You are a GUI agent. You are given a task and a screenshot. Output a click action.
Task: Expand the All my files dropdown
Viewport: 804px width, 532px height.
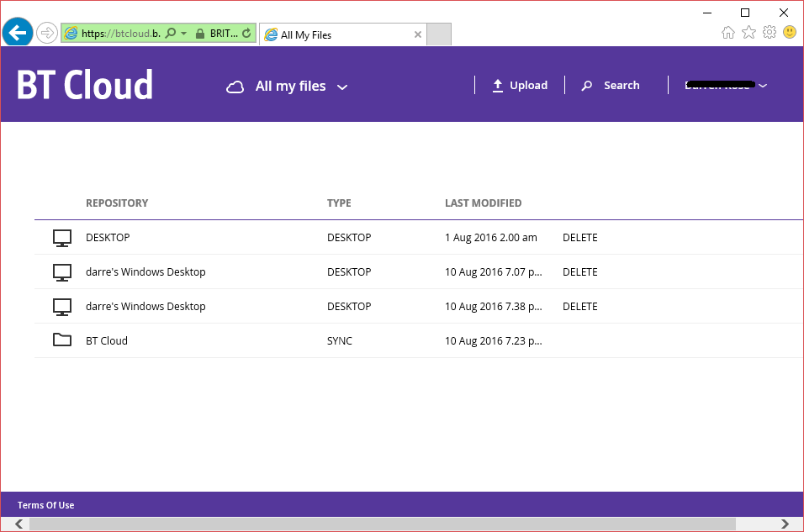coord(341,87)
